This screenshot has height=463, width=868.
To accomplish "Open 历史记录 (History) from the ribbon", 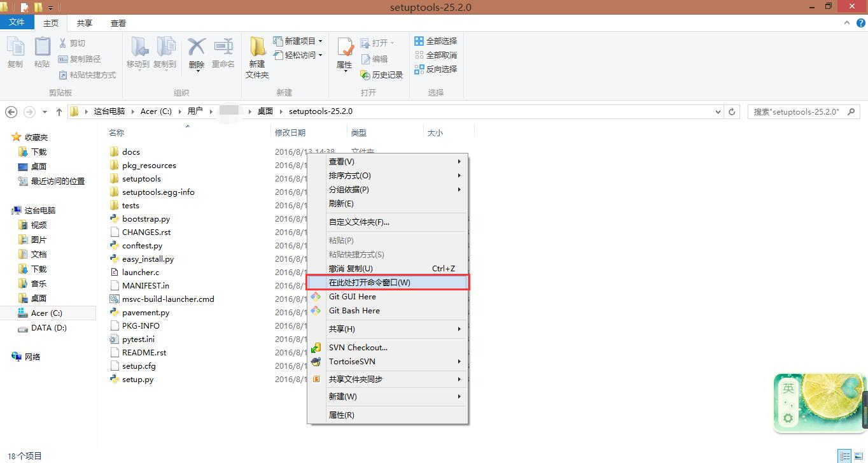I will click(x=381, y=75).
